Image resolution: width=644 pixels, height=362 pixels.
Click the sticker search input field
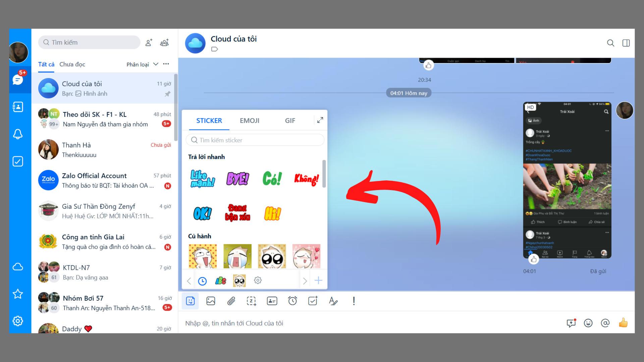click(256, 140)
